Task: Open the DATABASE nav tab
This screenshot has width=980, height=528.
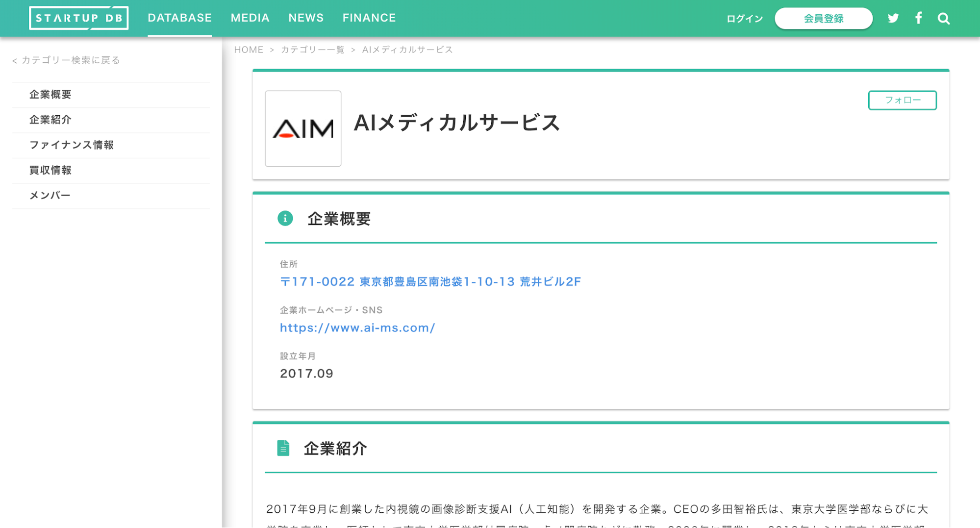Action: [x=180, y=18]
